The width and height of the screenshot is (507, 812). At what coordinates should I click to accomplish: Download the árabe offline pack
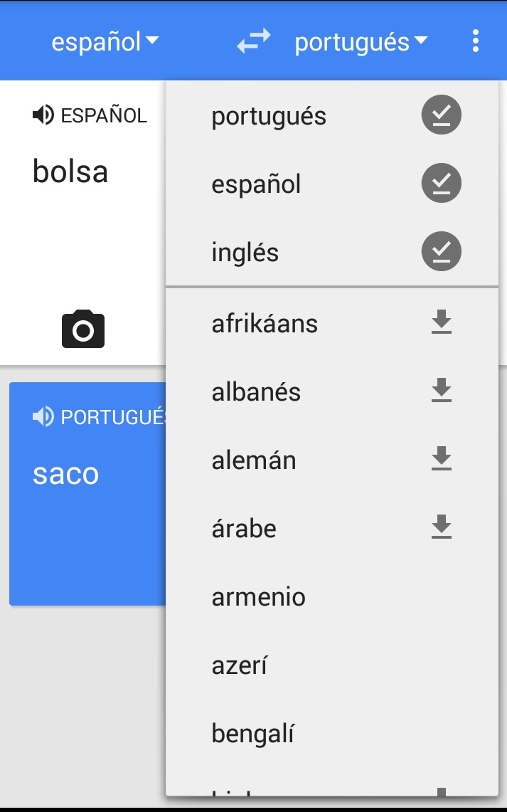[x=442, y=528]
